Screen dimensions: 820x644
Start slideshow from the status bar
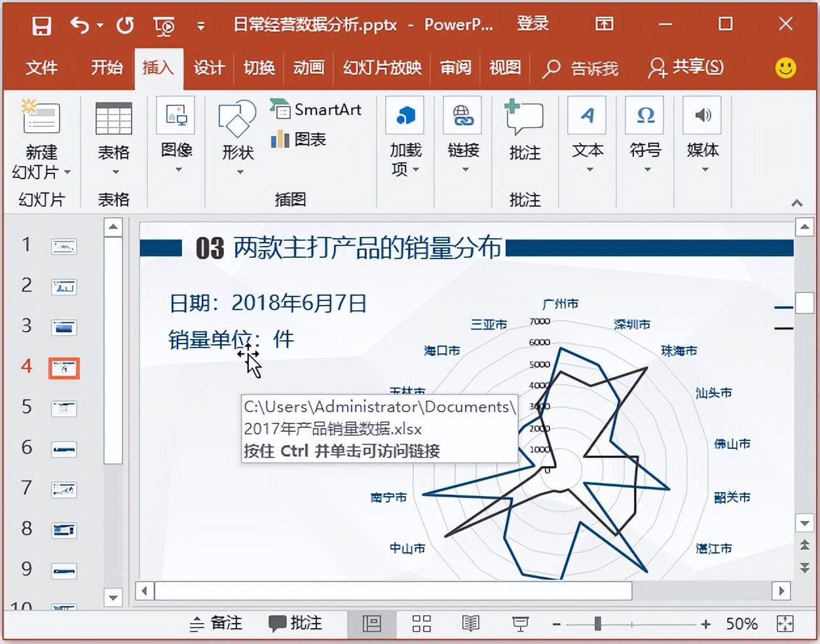coord(520,623)
